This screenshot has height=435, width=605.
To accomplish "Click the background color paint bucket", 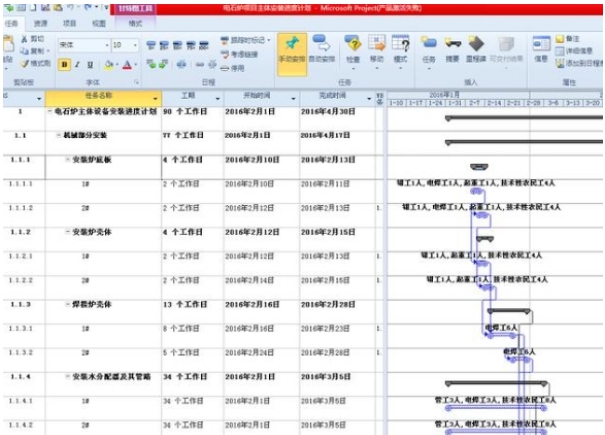I will click(108, 65).
